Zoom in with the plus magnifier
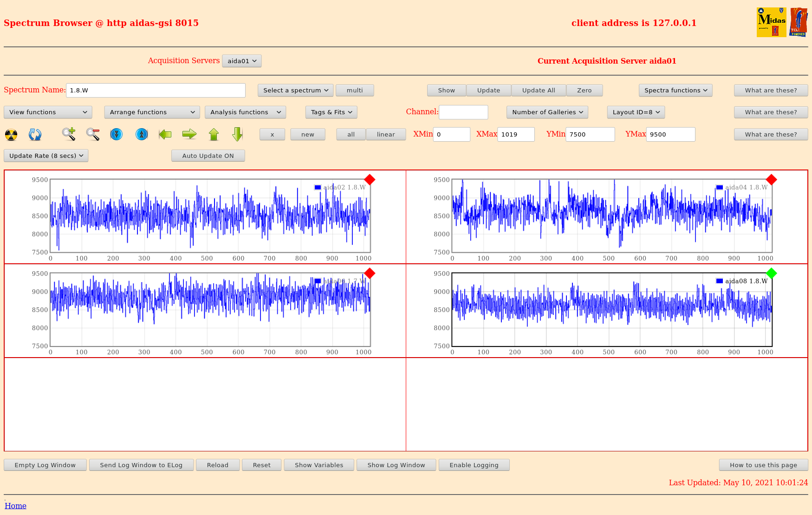The width and height of the screenshot is (812, 515). tap(69, 134)
